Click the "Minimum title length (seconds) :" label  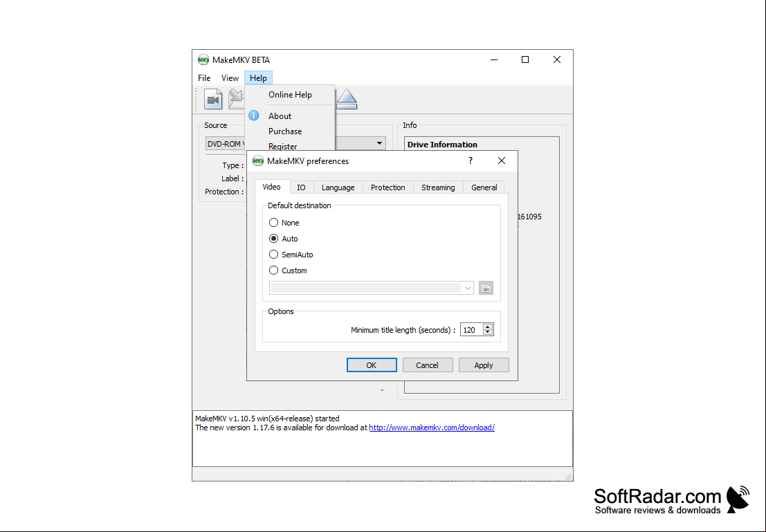pyautogui.click(x=403, y=330)
